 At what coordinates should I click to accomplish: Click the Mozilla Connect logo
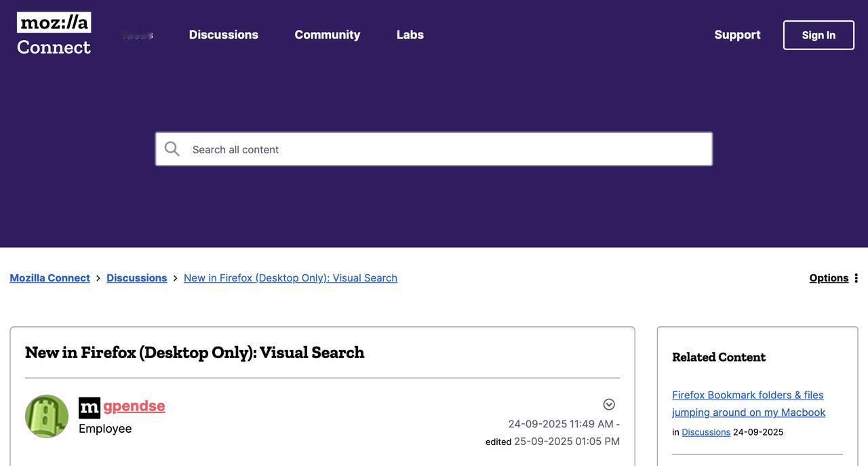54,34
